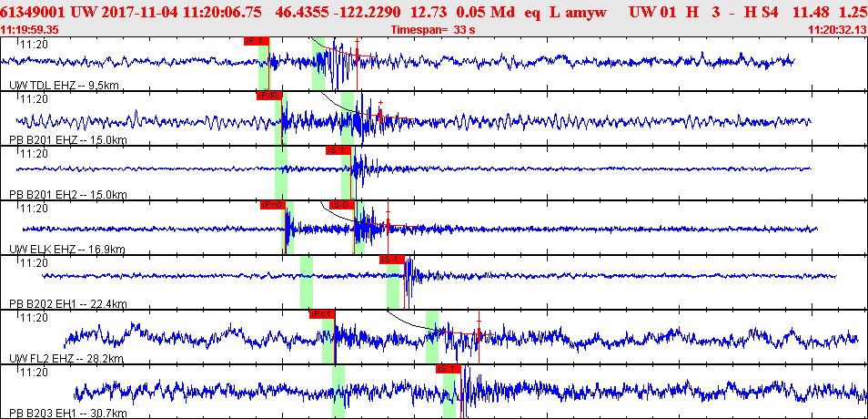868x419 pixels.
Task: Select the S pick flag on PB B202 EH1
Action: tap(390, 260)
